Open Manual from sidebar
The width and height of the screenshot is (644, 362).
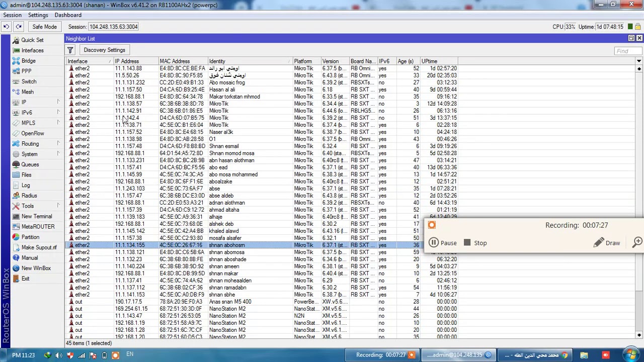click(29, 258)
